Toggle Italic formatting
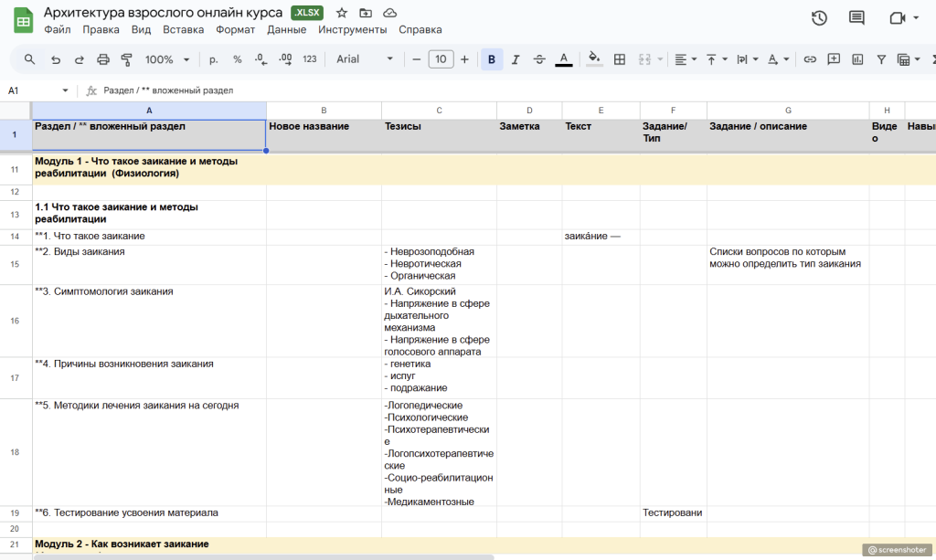Image resolution: width=936 pixels, height=560 pixels. 516,59
